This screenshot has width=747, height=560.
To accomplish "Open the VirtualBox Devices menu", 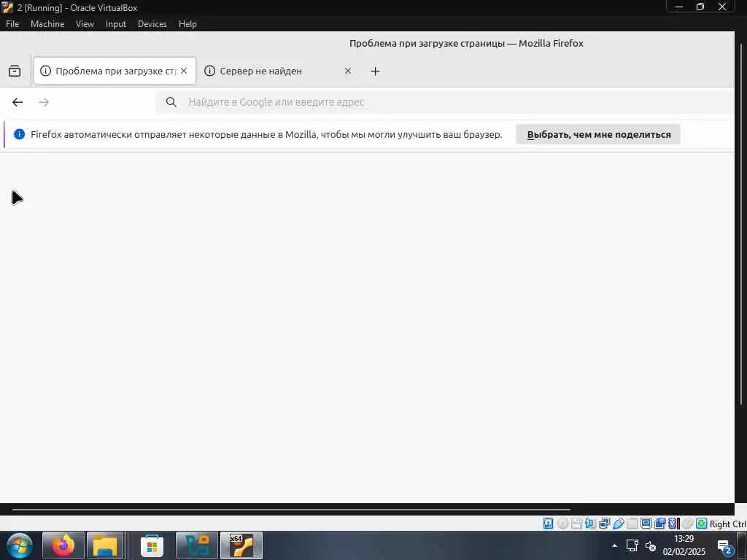I will click(152, 24).
